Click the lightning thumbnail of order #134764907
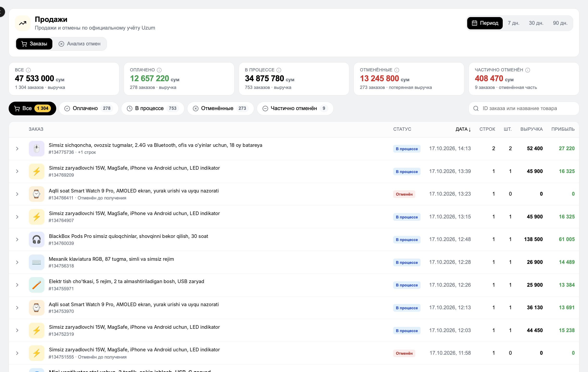This screenshot has height=372, width=588. [37, 217]
